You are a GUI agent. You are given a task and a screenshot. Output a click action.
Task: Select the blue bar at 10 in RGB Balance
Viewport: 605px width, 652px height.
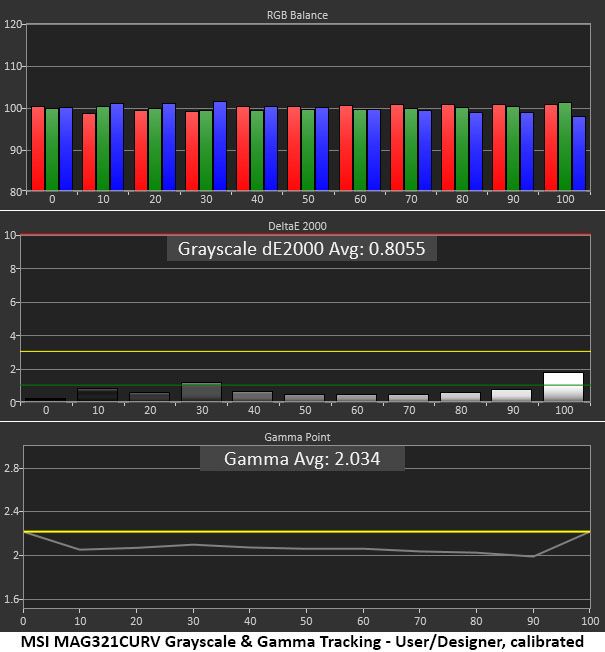[x=117, y=147]
